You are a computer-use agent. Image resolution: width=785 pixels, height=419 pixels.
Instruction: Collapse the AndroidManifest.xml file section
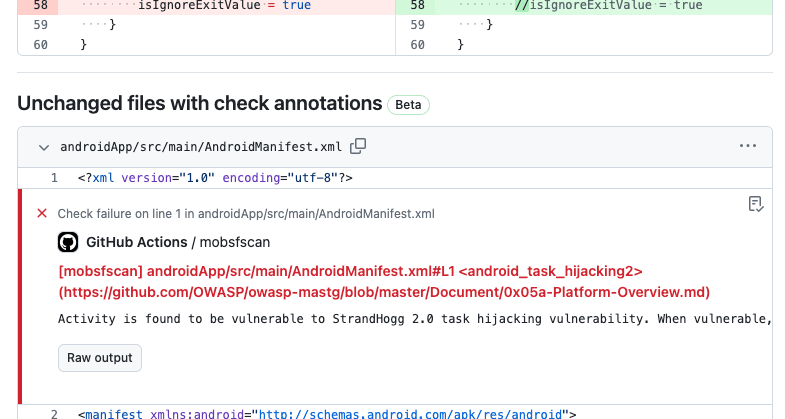[x=44, y=147]
